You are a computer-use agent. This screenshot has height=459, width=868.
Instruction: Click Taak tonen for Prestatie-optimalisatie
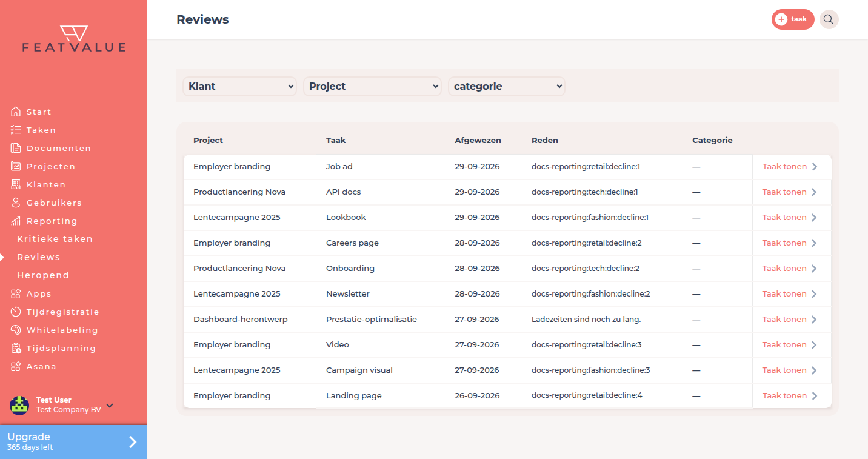pyautogui.click(x=790, y=320)
